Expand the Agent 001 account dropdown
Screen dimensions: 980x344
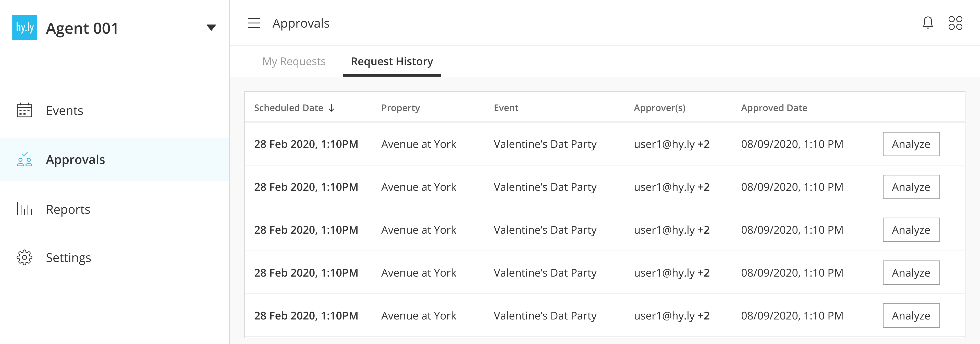tap(211, 27)
